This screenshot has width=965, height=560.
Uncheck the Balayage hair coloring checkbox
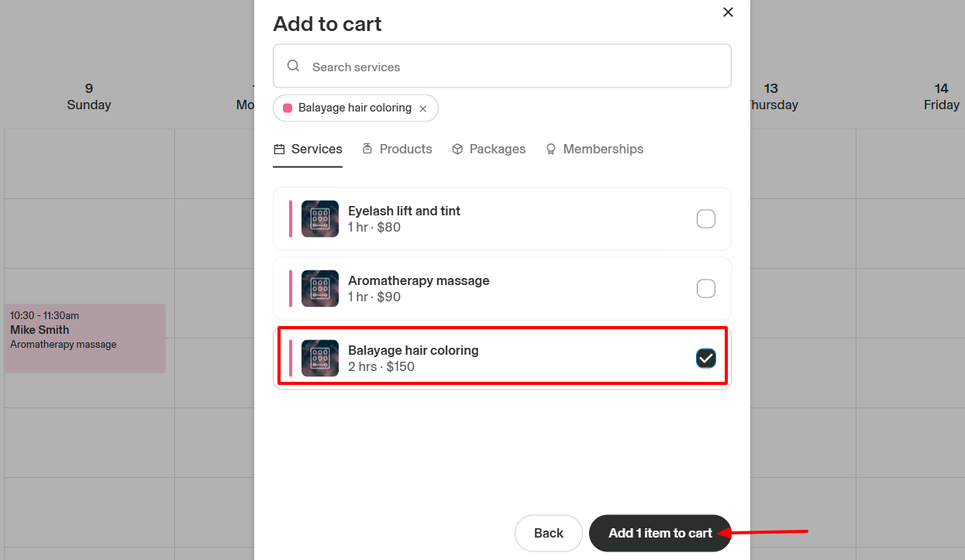(x=706, y=358)
